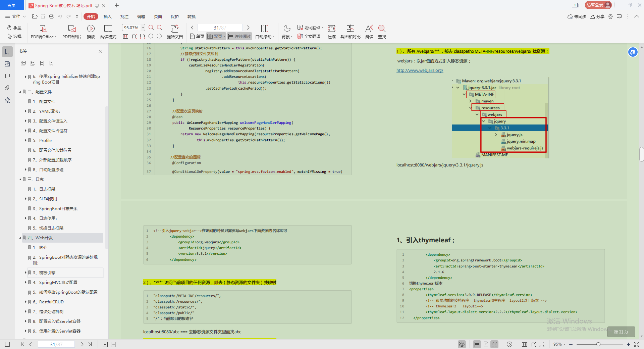644x349 pixels.
Task: Open the PDF to Office converter
Action: coord(43,32)
